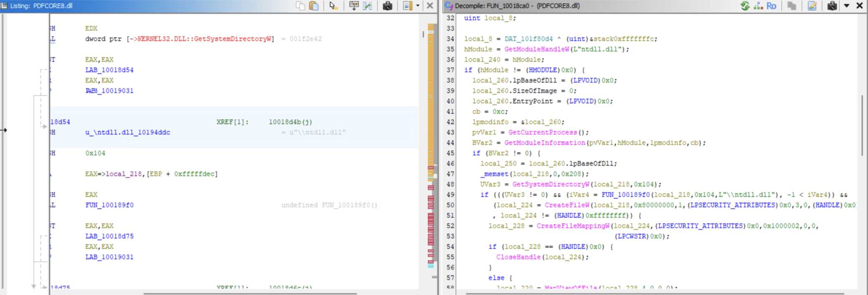Image resolution: width=868 pixels, height=295 pixels.
Task: Click CreateFileW call on line 50
Action: (x=567, y=205)
